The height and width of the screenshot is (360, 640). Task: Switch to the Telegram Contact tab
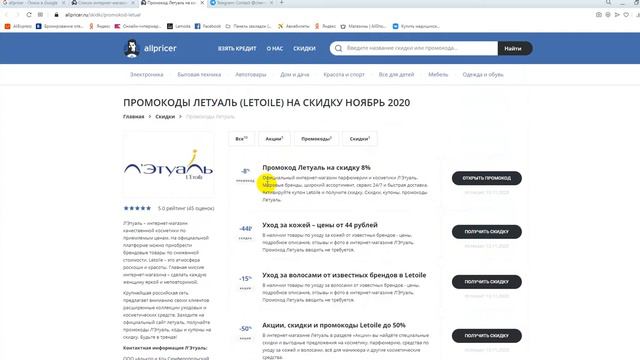point(242,2)
